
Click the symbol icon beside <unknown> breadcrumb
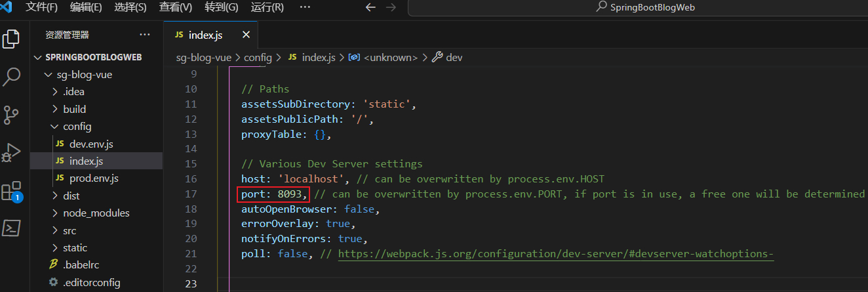[x=353, y=57]
